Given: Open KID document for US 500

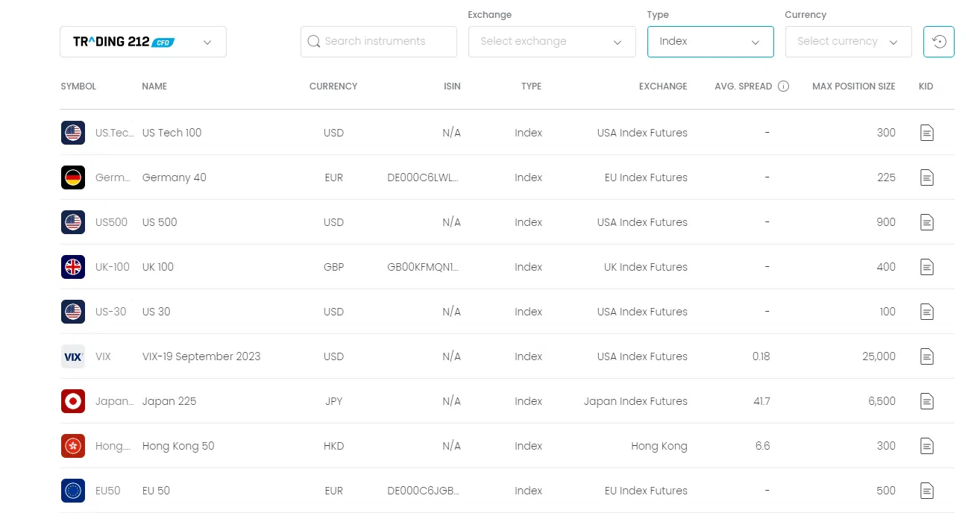Looking at the screenshot, I should tap(926, 222).
